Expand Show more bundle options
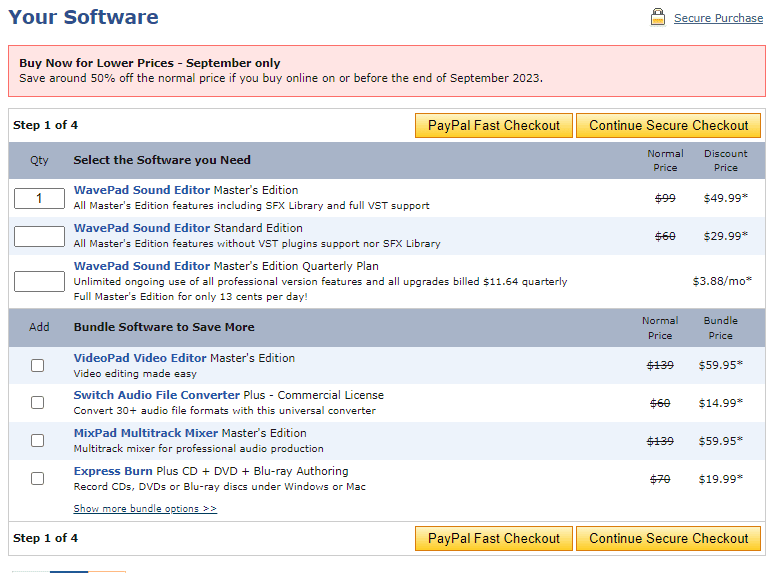The width and height of the screenshot is (784, 573). pos(145,508)
